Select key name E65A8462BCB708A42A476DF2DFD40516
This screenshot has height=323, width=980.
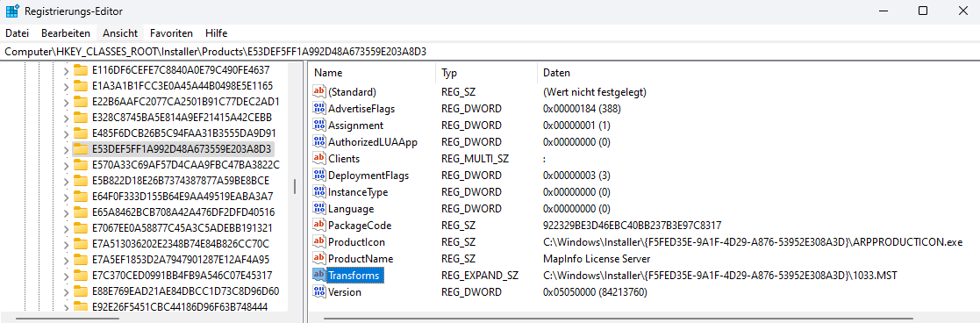tap(183, 212)
